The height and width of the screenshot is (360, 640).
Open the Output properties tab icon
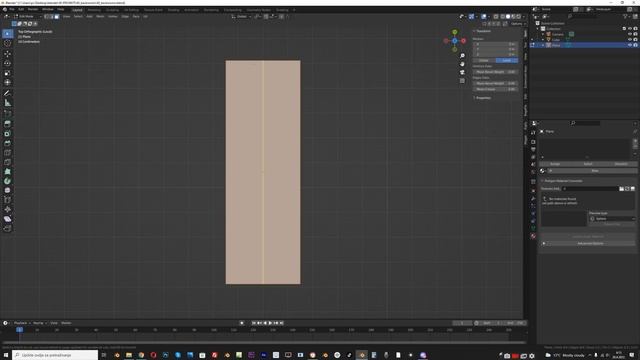click(x=533, y=149)
